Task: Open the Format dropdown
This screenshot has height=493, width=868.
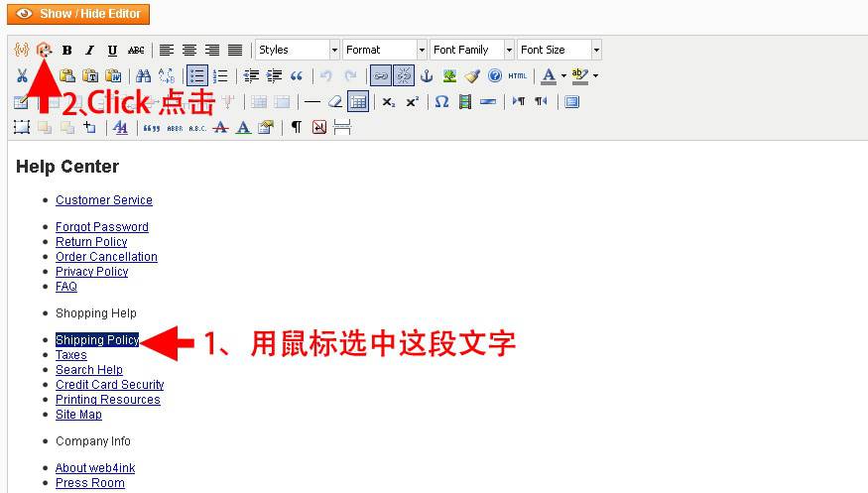Action: point(385,50)
